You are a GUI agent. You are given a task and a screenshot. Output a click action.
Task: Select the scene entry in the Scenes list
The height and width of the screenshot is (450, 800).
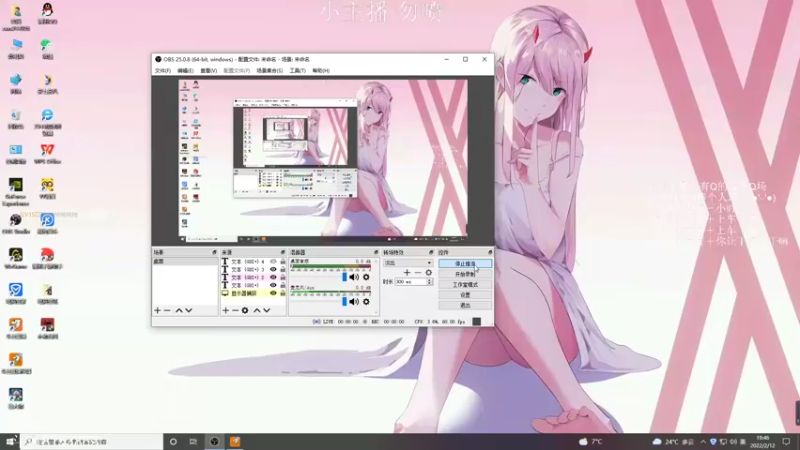185,261
